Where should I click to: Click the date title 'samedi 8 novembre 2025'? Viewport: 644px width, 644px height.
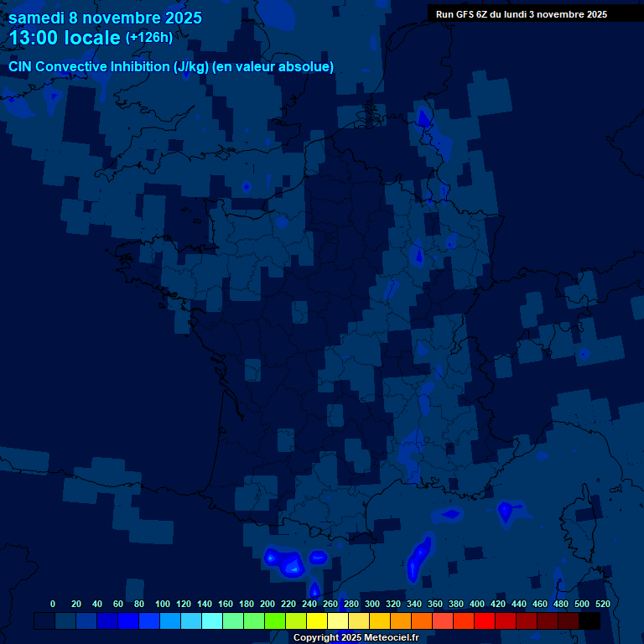105,18
